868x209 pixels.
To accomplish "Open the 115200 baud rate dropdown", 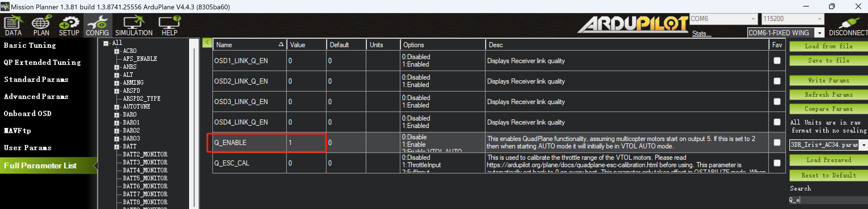I will (819, 19).
